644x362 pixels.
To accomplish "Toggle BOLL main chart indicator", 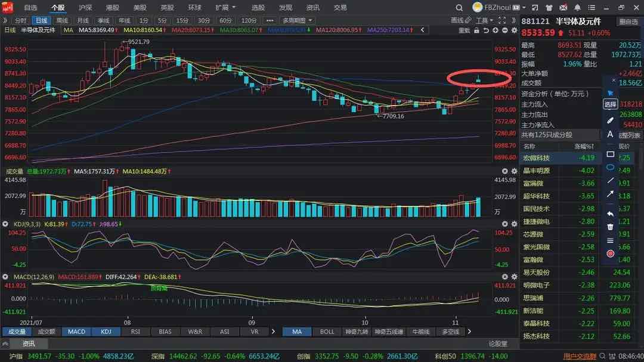I will point(327,332).
